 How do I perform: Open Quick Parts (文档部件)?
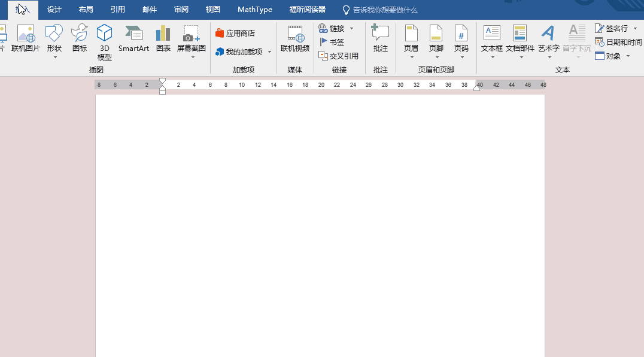tap(520, 38)
